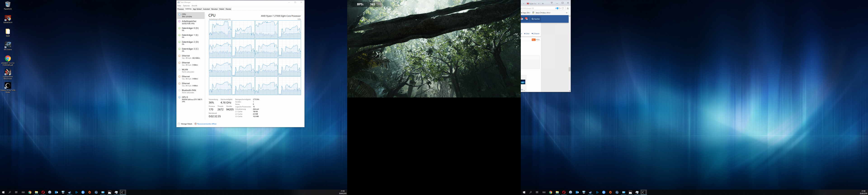Open Start menu on right monitor taskbar
Viewport: 868px width, 195px height.
[524, 192]
